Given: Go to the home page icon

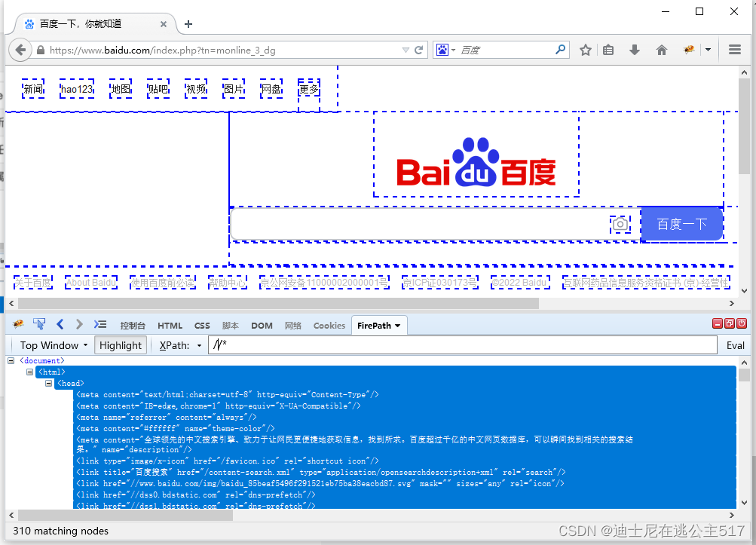Looking at the screenshot, I should pyautogui.click(x=662, y=50).
